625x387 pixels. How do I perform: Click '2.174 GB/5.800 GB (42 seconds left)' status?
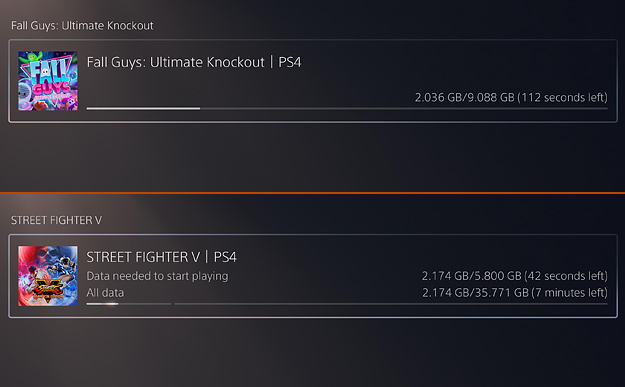pos(515,276)
